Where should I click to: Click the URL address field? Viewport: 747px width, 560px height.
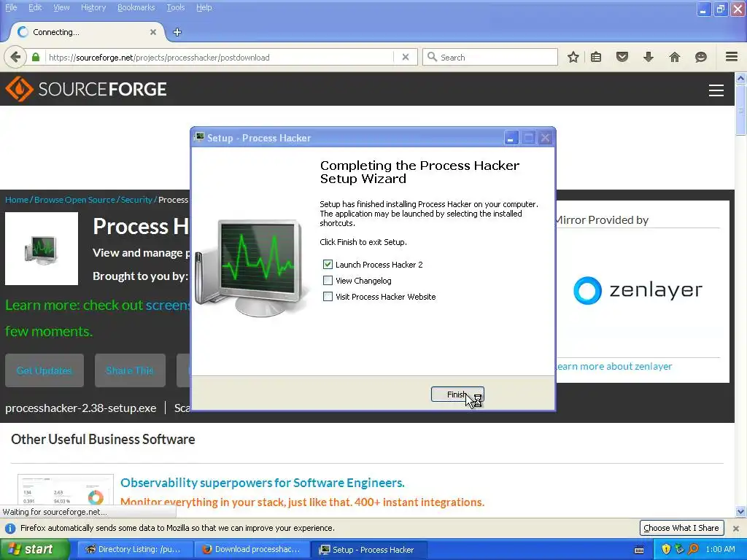[219, 57]
